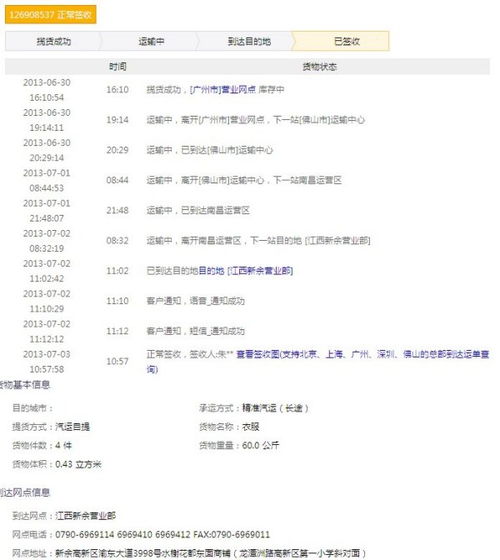The height and width of the screenshot is (560, 500).
Task: Select the 揽货成功 progress step
Action: pyautogui.click(x=54, y=41)
